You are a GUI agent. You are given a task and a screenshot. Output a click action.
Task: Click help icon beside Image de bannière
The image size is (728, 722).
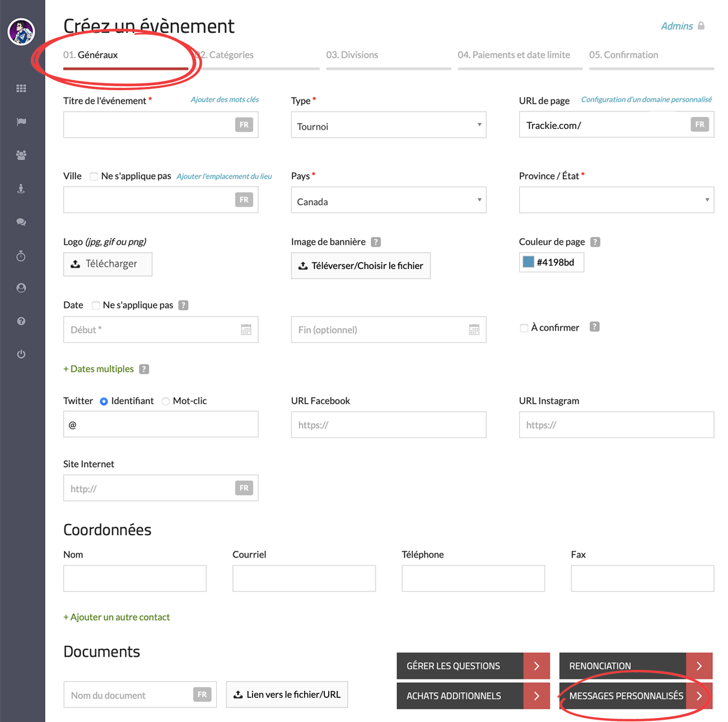point(376,242)
